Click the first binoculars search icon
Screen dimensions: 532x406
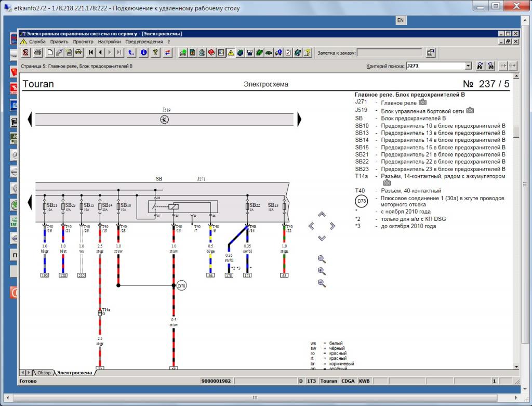[x=480, y=66]
